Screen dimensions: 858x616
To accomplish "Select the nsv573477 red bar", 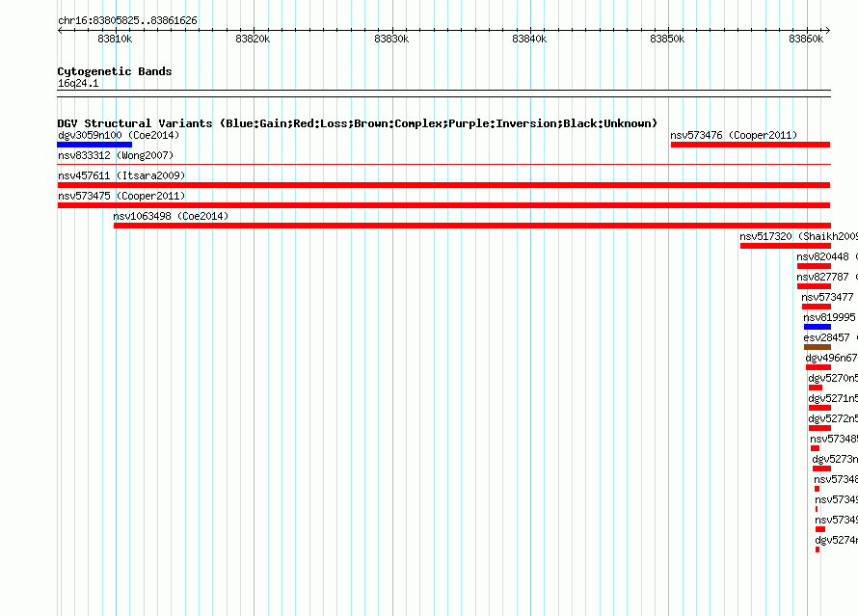I will (817, 307).
